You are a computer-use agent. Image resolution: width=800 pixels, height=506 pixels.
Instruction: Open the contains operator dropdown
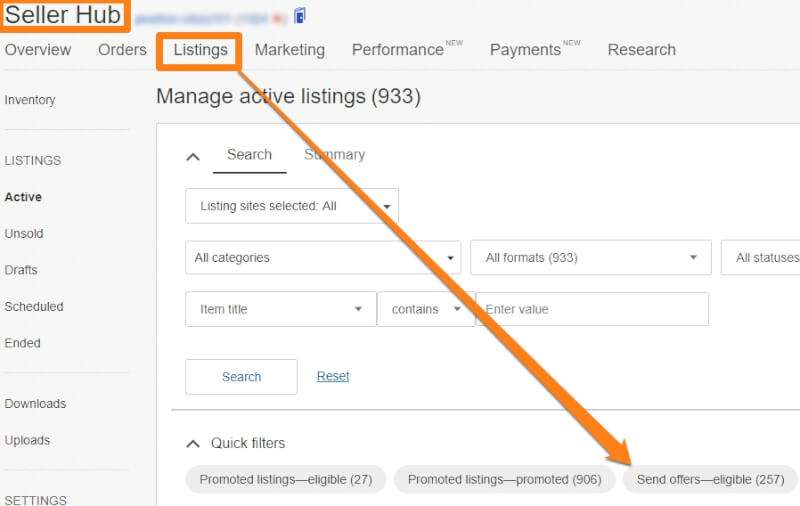[x=426, y=309]
